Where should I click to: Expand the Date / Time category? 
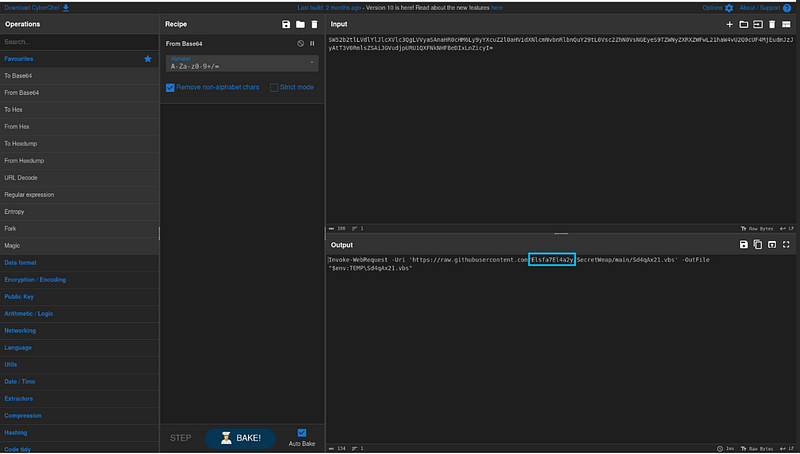click(x=80, y=382)
